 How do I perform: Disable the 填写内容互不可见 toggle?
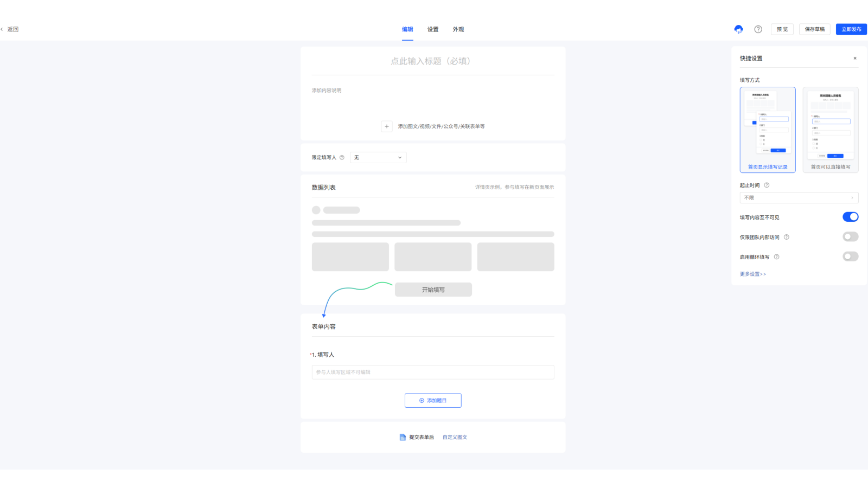[850, 217]
